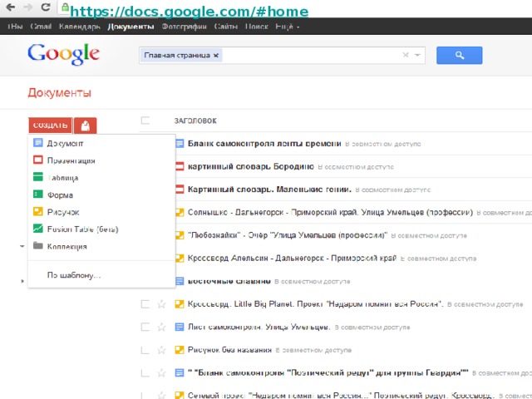Star the Рисунок без названия row
The image size is (532, 399).
(x=161, y=350)
